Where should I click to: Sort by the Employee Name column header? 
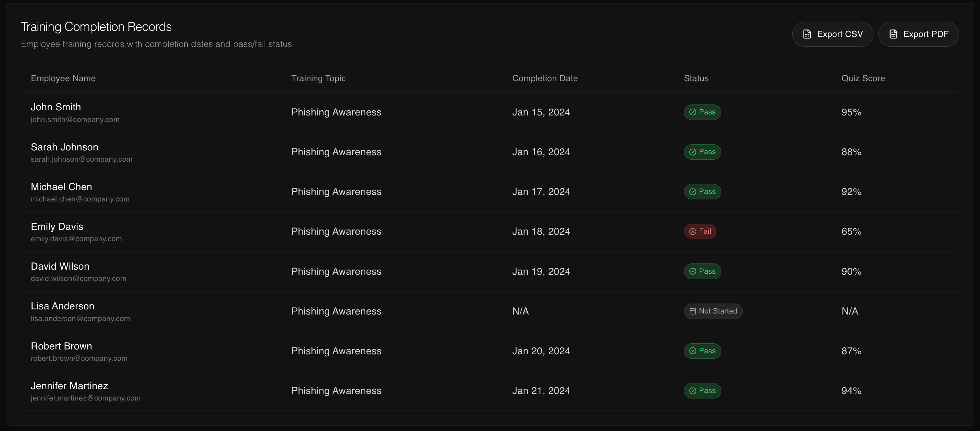click(x=63, y=78)
